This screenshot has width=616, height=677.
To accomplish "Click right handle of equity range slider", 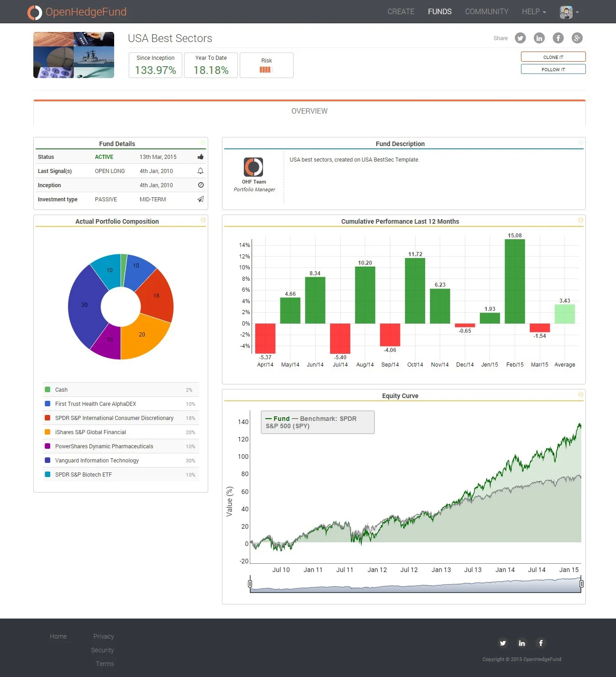I will pyautogui.click(x=581, y=584).
